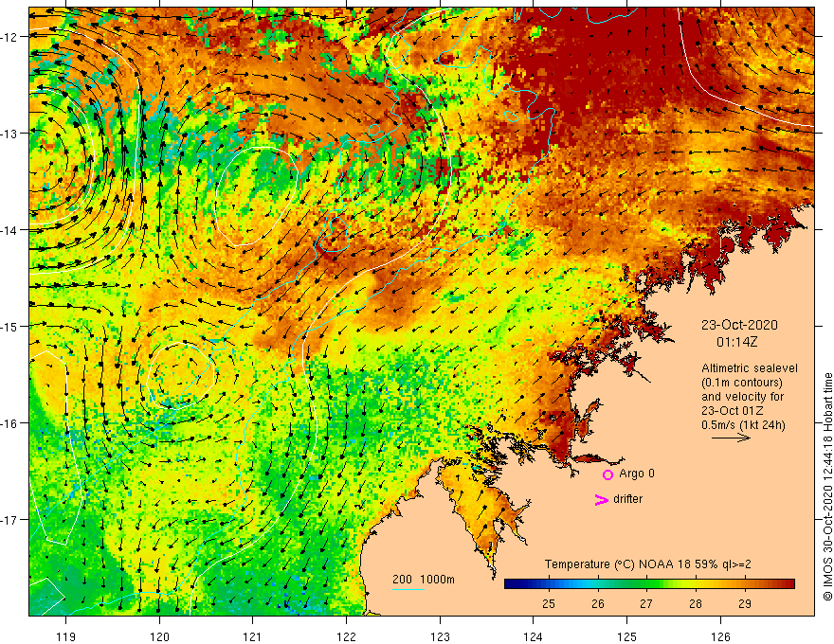Click the cyan 200 1000m contour legend line
Viewport: 834px width, 644px height.
coord(408,589)
